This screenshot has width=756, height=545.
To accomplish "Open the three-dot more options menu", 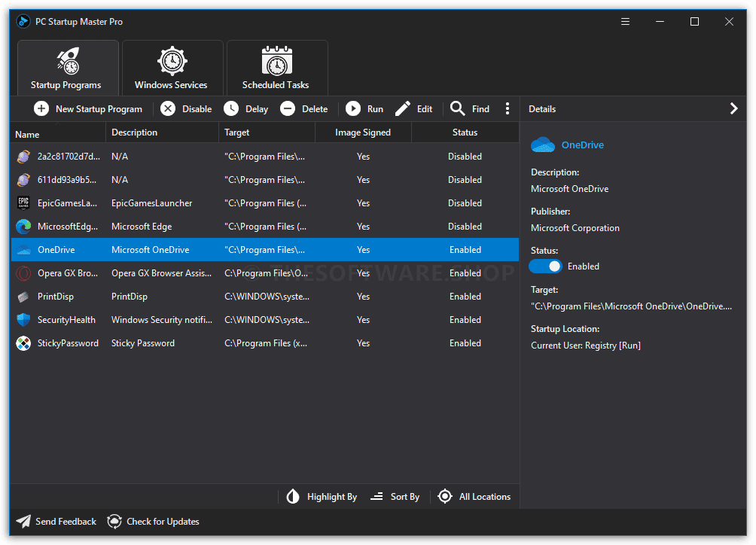I will pyautogui.click(x=508, y=109).
